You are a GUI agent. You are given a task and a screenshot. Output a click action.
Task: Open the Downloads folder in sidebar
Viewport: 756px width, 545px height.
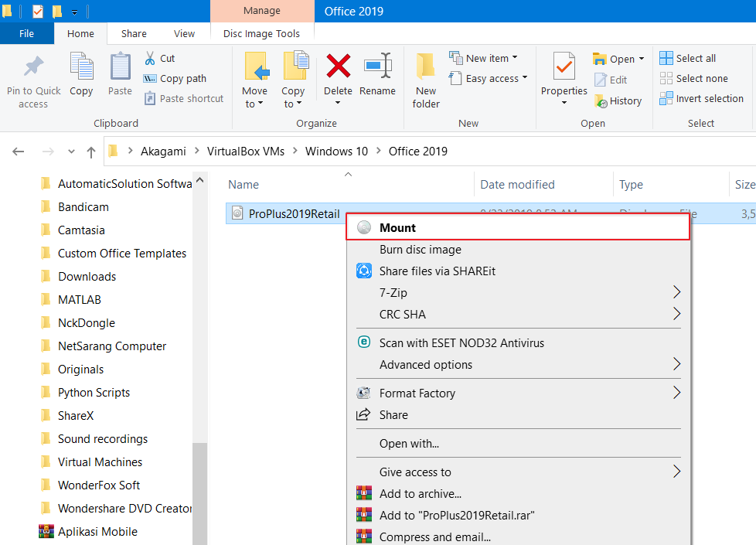[x=87, y=276]
